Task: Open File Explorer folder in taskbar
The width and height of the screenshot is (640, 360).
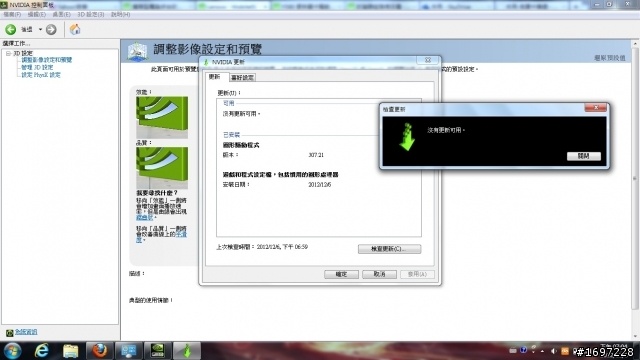Action: 70,351
